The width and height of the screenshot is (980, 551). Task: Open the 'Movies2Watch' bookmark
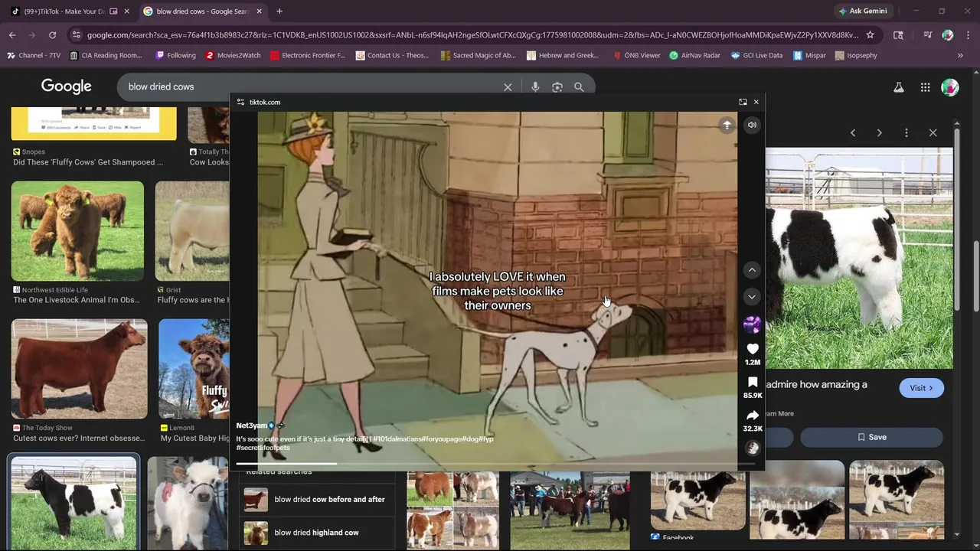[x=233, y=55]
